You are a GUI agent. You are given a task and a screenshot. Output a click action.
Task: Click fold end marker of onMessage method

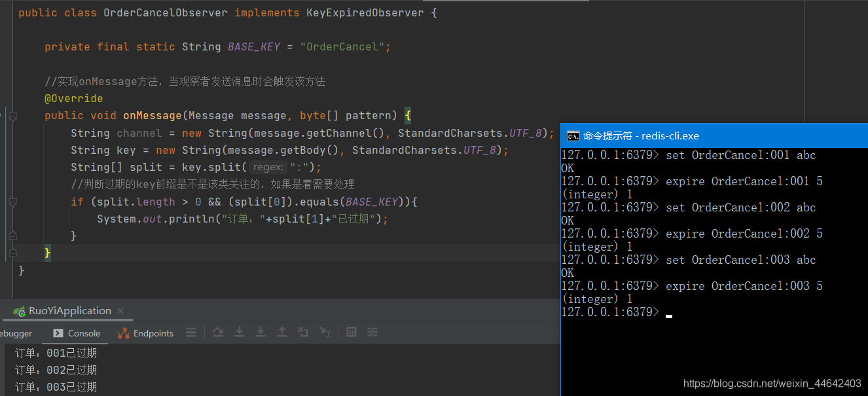(x=12, y=253)
